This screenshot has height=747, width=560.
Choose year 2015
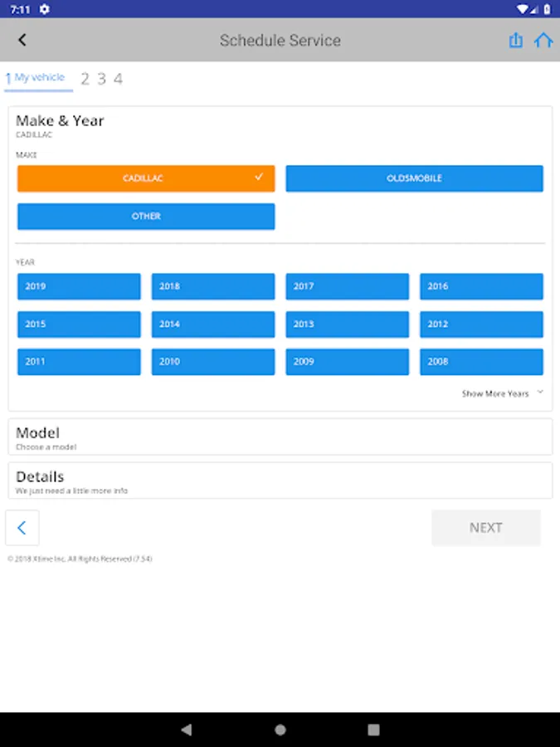[79, 324]
